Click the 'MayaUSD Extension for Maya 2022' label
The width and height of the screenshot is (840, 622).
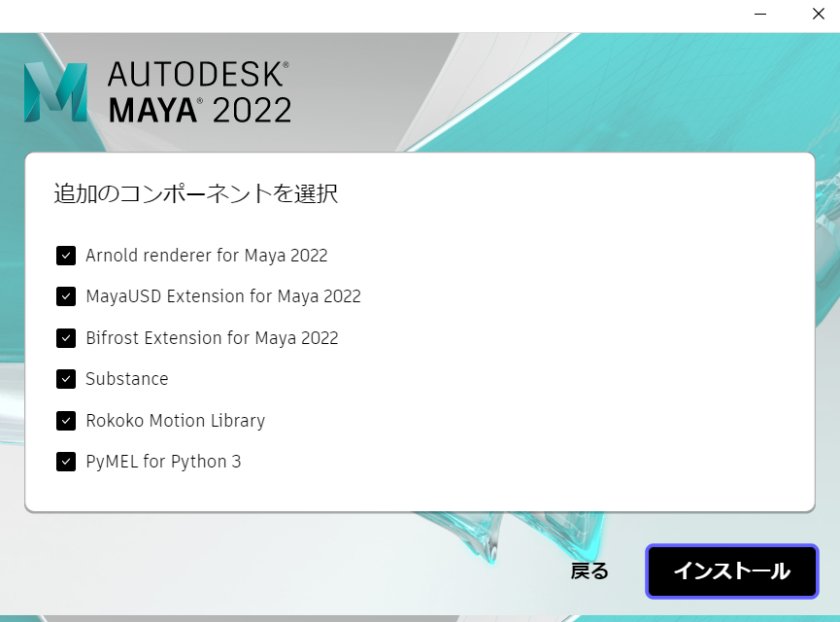point(223,296)
